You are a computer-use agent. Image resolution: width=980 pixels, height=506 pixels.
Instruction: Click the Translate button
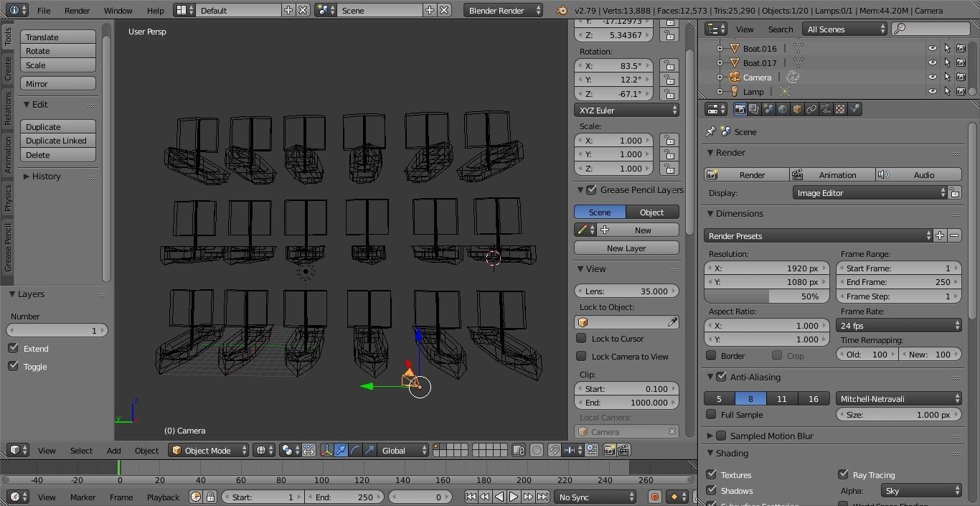tap(58, 37)
